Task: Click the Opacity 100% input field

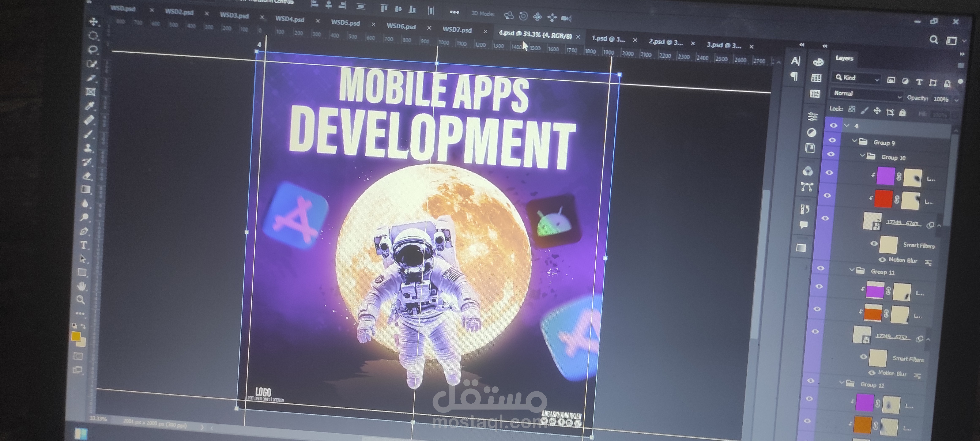Action: pos(941,99)
